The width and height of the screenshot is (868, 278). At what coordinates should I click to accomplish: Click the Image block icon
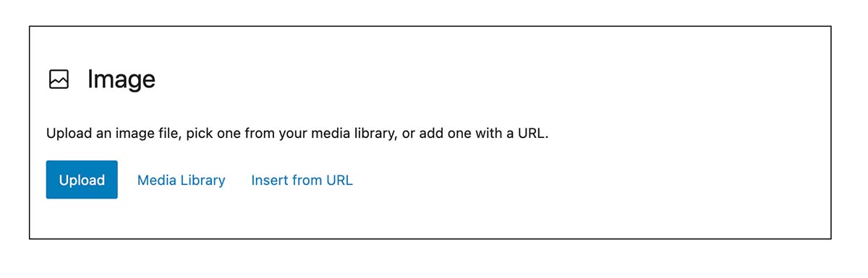pyautogui.click(x=59, y=79)
